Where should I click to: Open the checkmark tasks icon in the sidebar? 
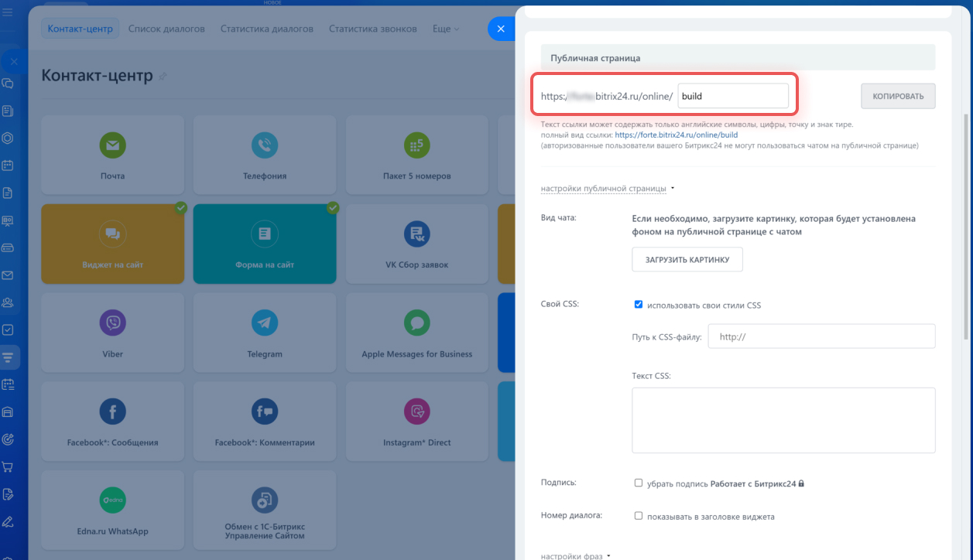[8, 330]
